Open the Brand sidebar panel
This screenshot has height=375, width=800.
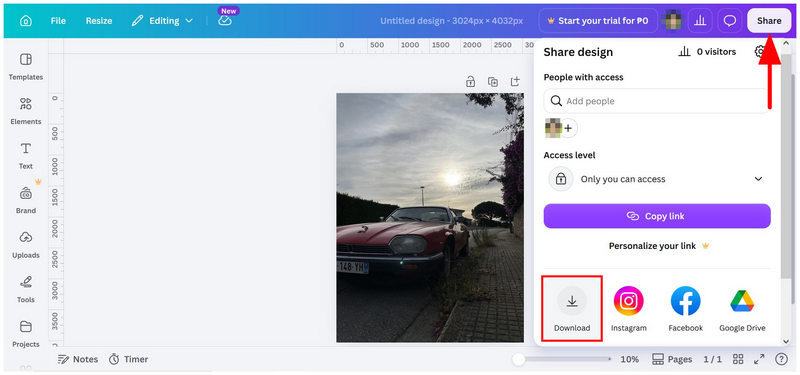point(26,199)
